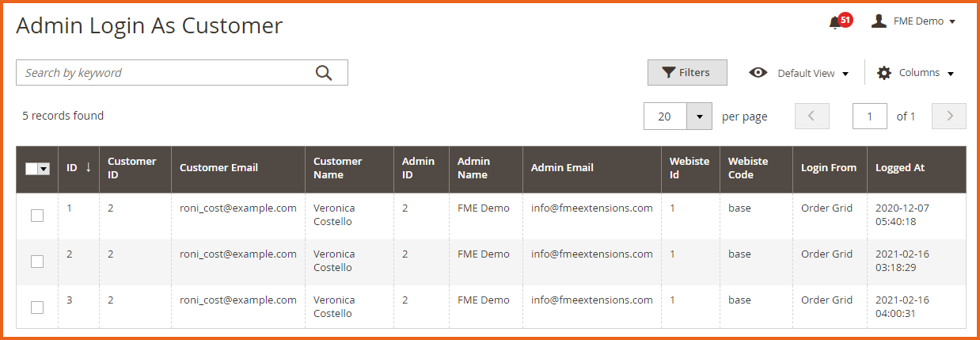Click the Columns gear icon
Image resolution: width=980 pixels, height=340 pixels.
(884, 73)
